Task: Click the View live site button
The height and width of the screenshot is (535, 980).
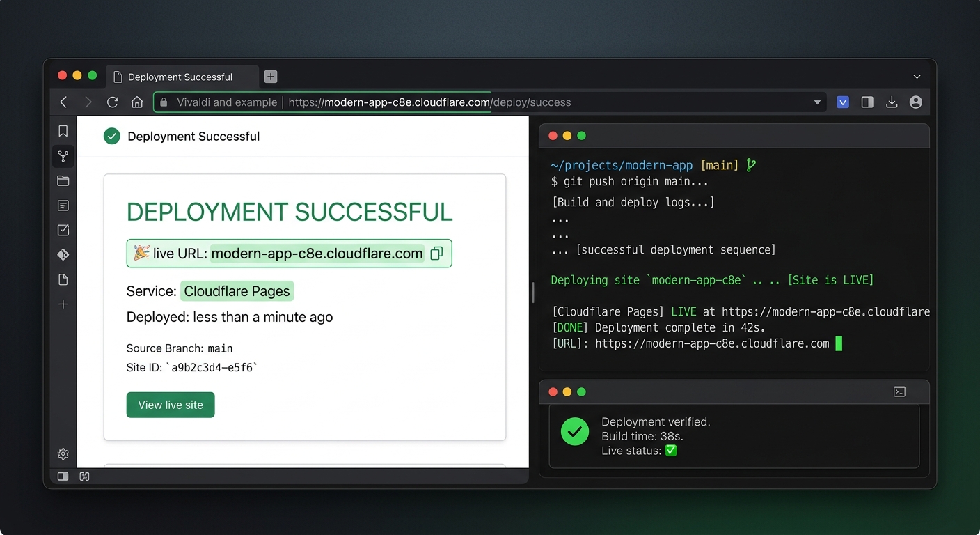Action: click(171, 405)
